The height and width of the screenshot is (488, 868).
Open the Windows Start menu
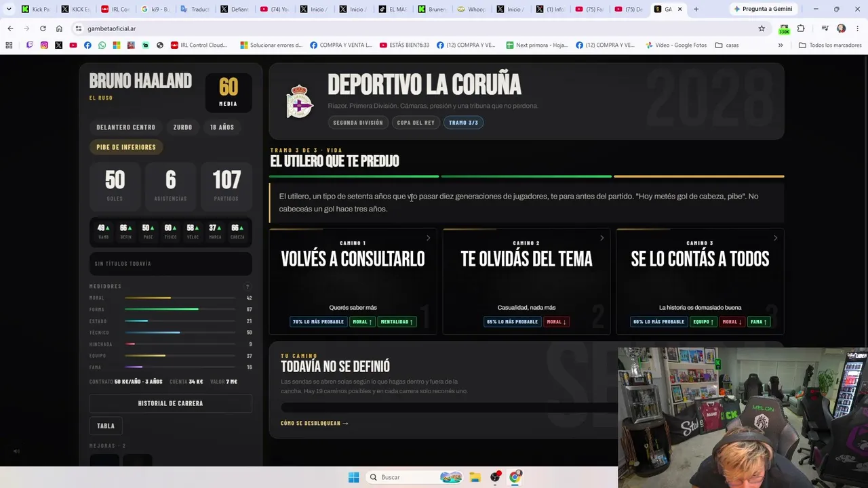point(353,477)
